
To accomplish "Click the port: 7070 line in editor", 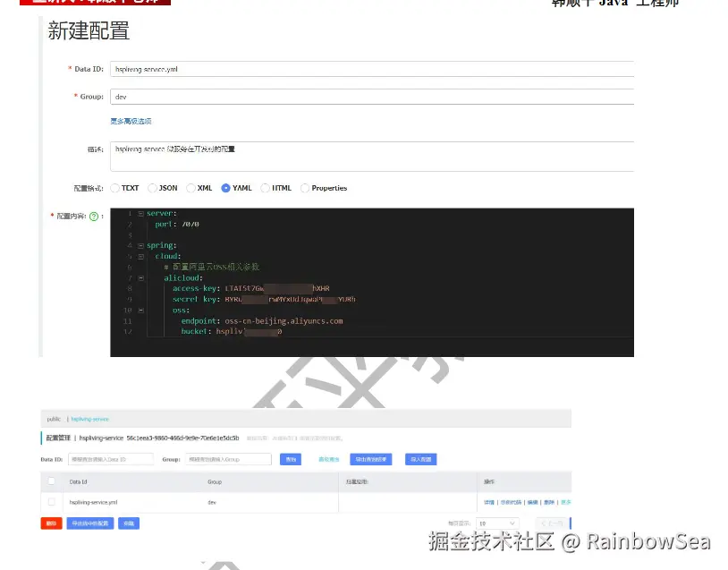I will (177, 225).
